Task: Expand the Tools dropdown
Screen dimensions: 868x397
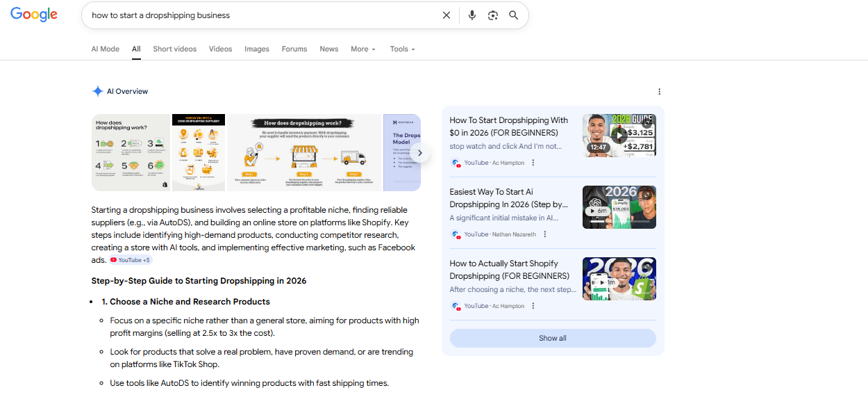Action: pyautogui.click(x=403, y=49)
